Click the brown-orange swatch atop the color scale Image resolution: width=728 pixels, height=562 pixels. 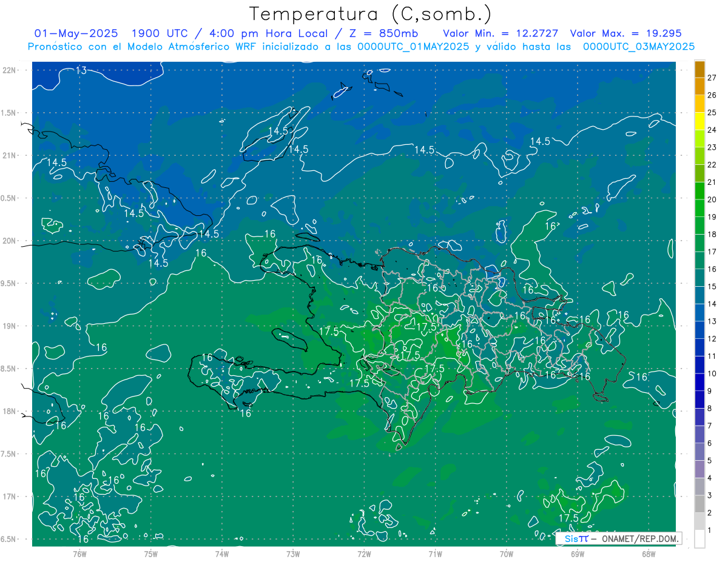699,69
